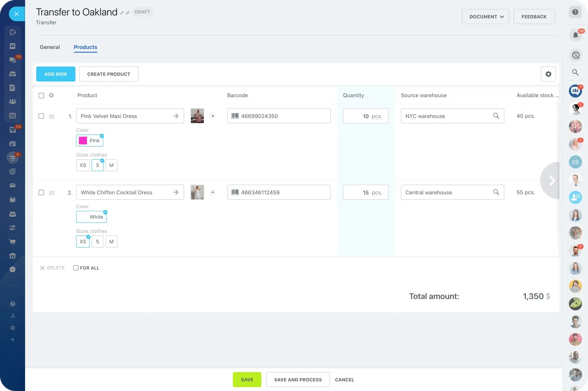Viewport: 588px width, 391px height.
Task: Expand the DOCUMENT dropdown
Action: click(485, 17)
